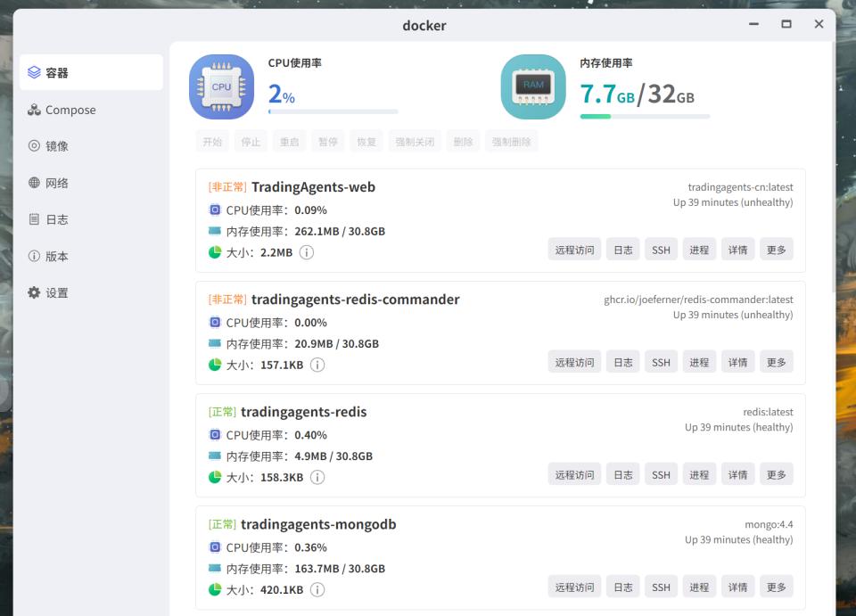Expand 更多 menu for tradingagents-mongodb
This screenshot has width=856, height=616.
click(777, 587)
